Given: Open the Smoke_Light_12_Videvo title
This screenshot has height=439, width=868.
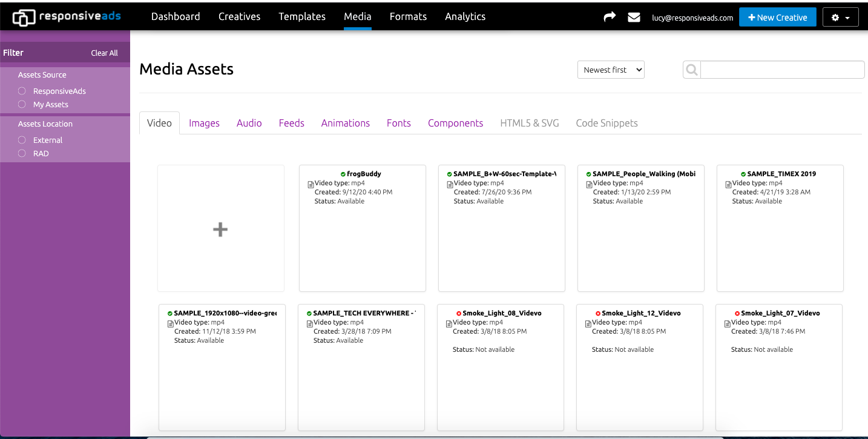Looking at the screenshot, I should point(641,314).
